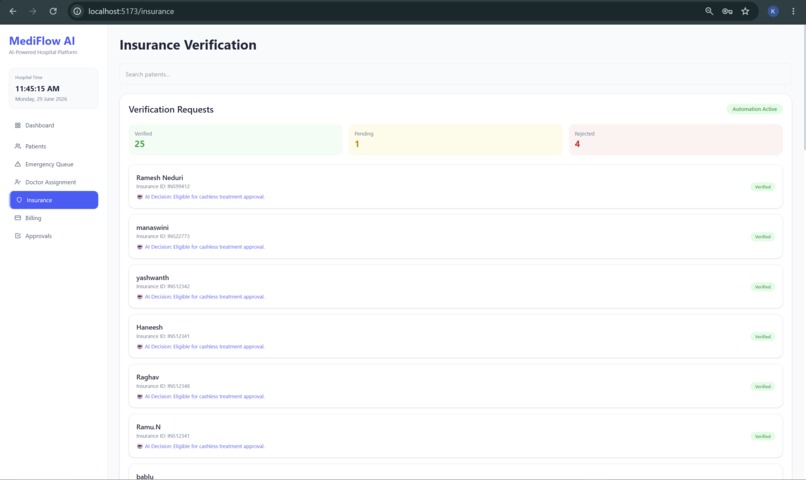
Task: Select the highlighted Insurance sidebar item
Action: click(54, 200)
